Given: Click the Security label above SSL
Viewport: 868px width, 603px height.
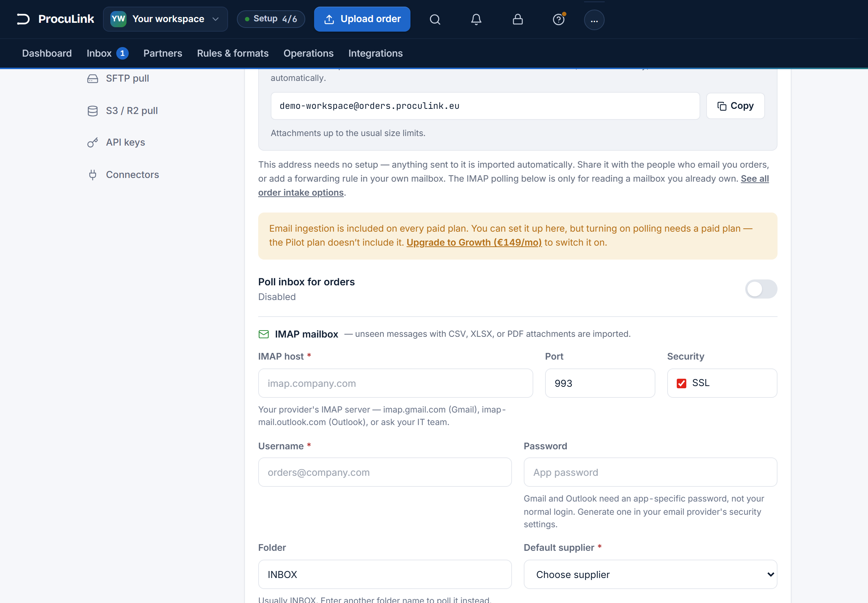Looking at the screenshot, I should (686, 356).
